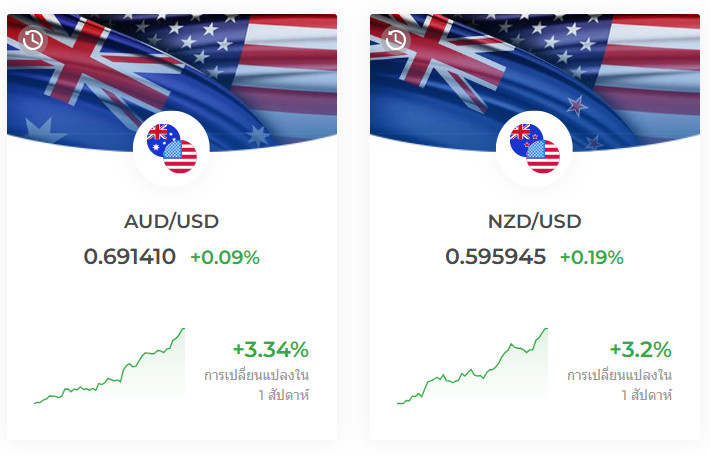Viewport: 710px width, 455px height.
Task: Click the AUD/USD price 0.691410
Action: (130, 257)
